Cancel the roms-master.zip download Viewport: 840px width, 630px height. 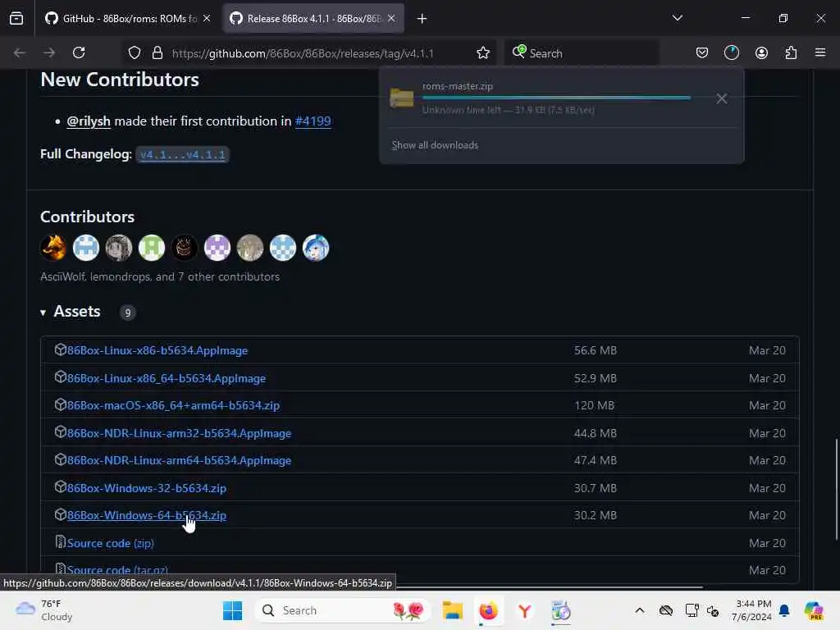[722, 98]
